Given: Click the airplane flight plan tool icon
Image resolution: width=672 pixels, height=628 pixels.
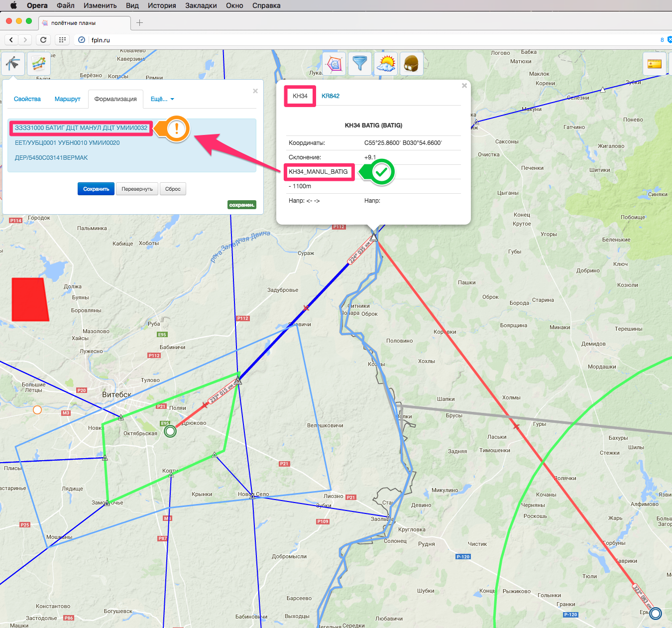Looking at the screenshot, I should pyautogui.click(x=13, y=64).
